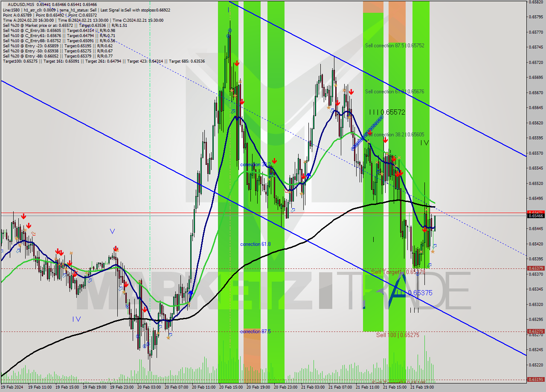
Task: Click the 'Sell %20 @ Entry -50' row
Action: pos(58,51)
